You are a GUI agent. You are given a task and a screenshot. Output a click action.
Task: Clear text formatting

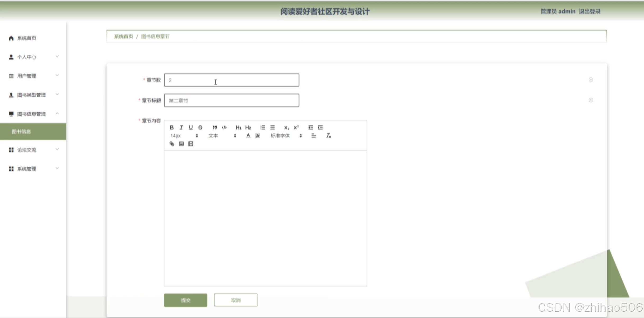pyautogui.click(x=328, y=136)
